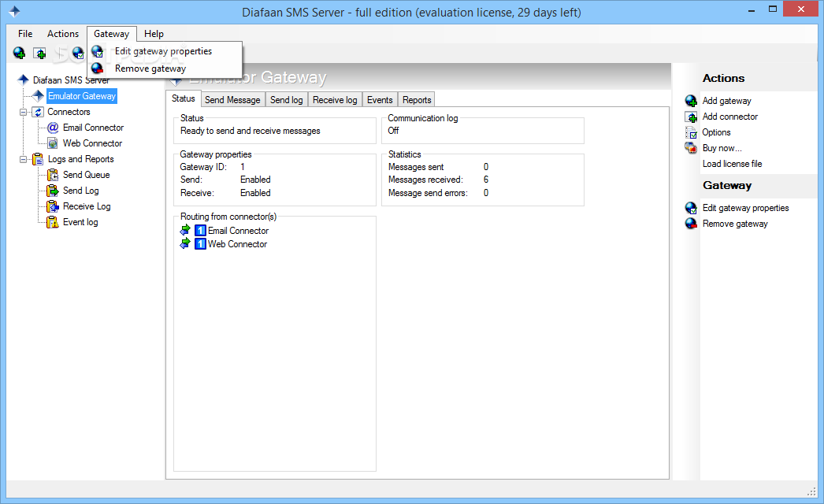Click the Load license file link
Screen dimensions: 824x504
click(x=732, y=164)
